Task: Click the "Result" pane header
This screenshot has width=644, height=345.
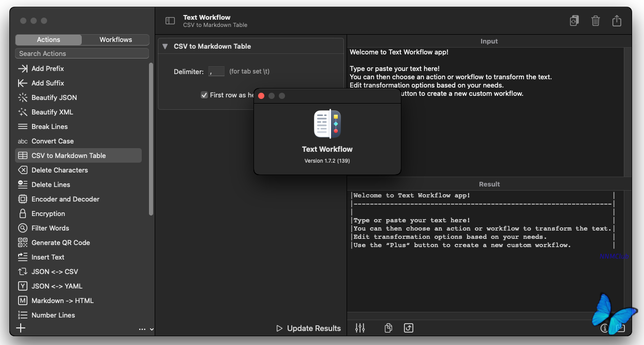Action: 489,184
